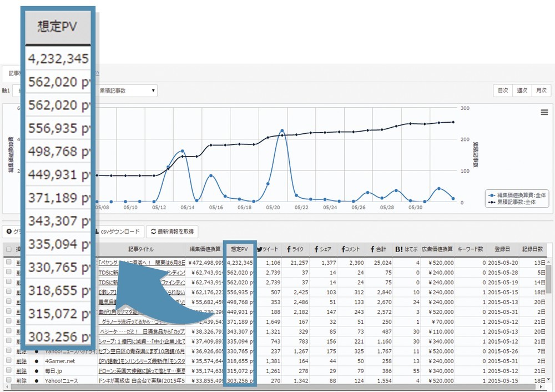Open the 累積記事数 axis dropdown
555x392 pixels.
point(127,91)
